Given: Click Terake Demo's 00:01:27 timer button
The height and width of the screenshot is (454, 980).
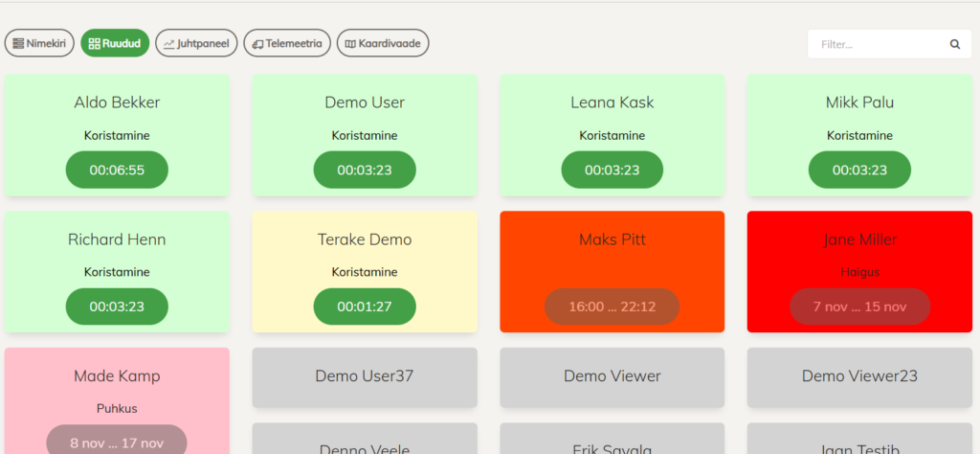Looking at the screenshot, I should 365,306.
